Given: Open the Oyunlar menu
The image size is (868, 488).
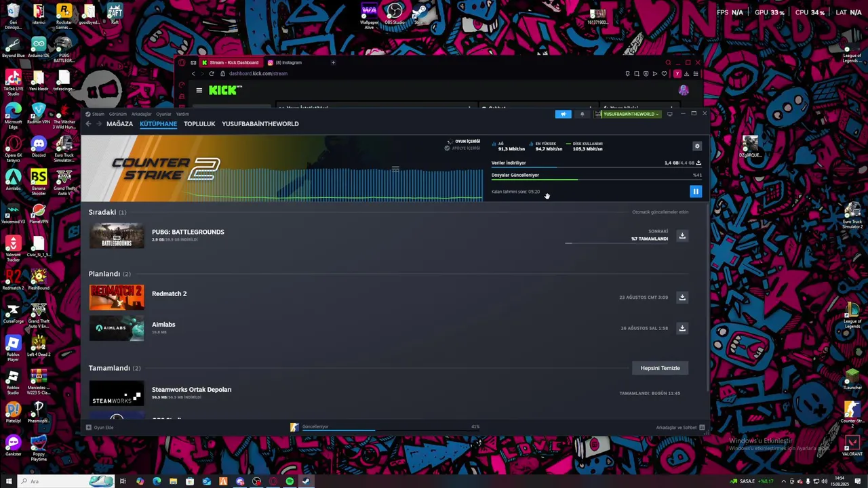Looking at the screenshot, I should [163, 114].
